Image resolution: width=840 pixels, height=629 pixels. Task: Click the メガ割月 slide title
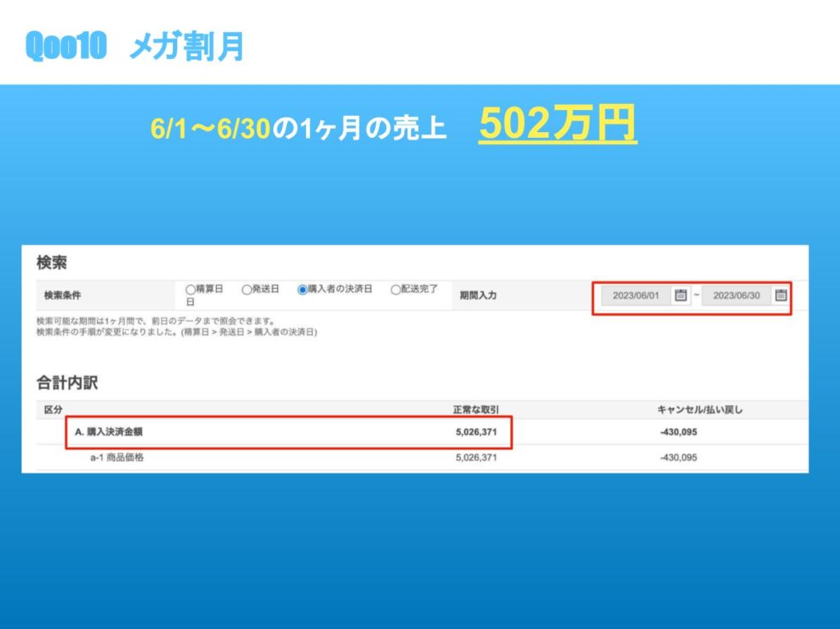click(x=186, y=47)
